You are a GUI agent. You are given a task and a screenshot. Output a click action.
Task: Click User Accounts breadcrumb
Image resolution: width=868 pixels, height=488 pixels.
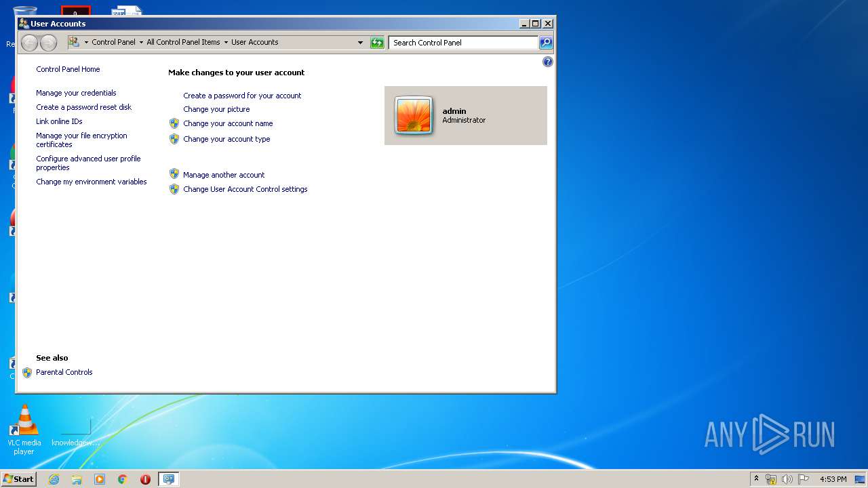[255, 42]
